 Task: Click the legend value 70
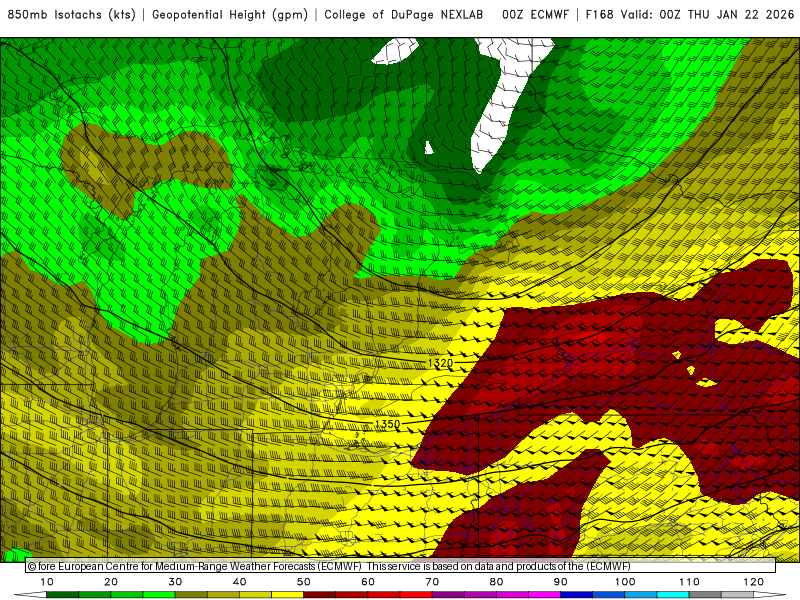click(432, 582)
